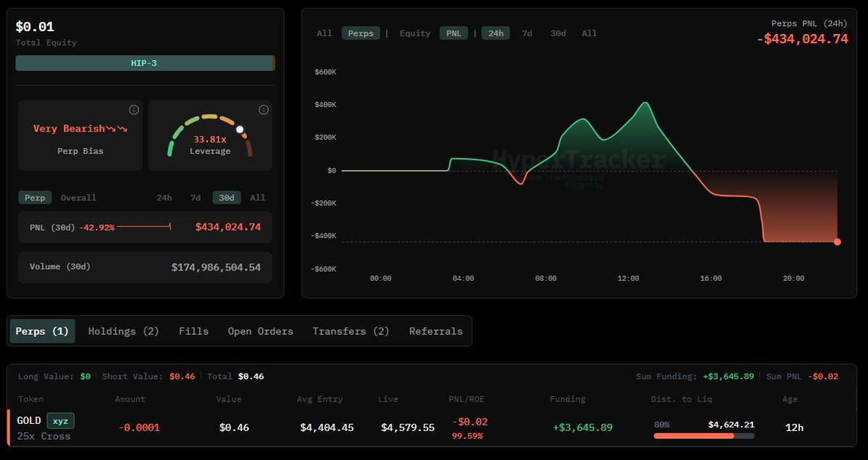The height and width of the screenshot is (460, 868).
Task: Select the 30d chart timeframe
Action: click(x=557, y=33)
